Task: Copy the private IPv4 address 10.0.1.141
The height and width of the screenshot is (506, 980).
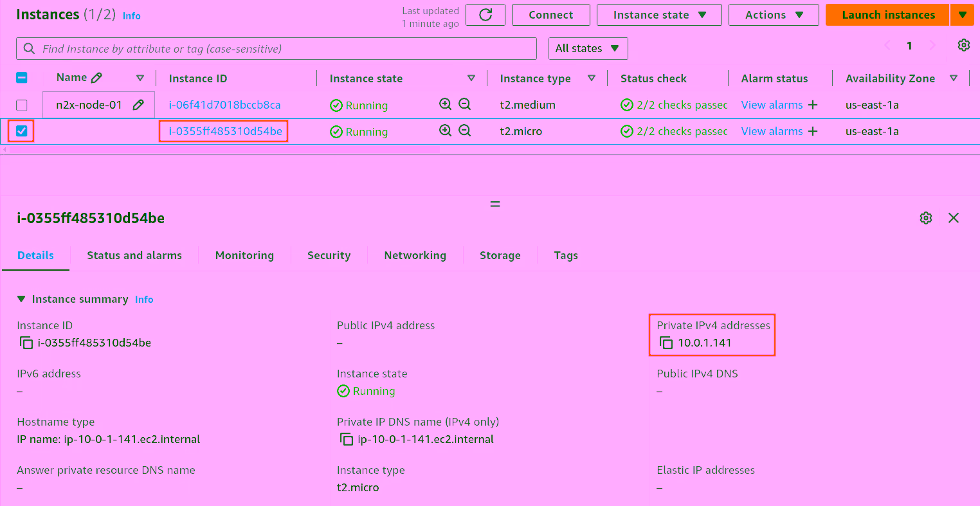Action: [666, 343]
